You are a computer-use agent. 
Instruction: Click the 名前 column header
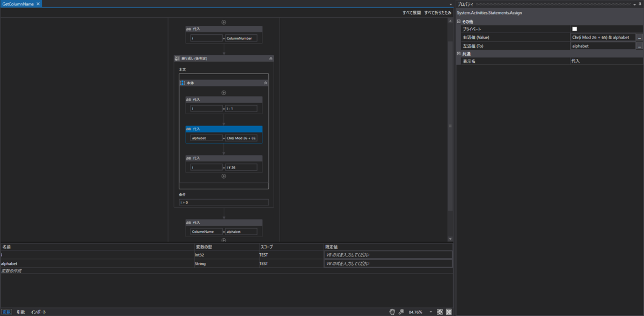[97, 247]
